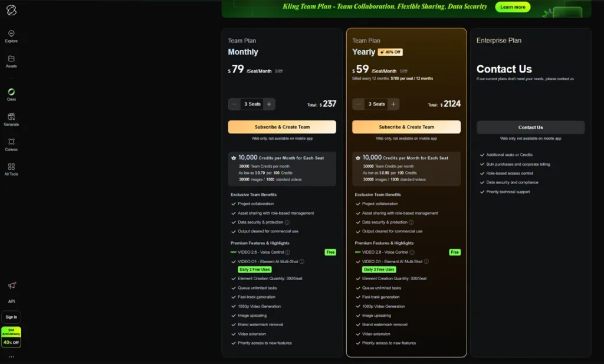Click Learn more on Team Plan banner
This screenshot has height=364, width=604.
point(513,7)
